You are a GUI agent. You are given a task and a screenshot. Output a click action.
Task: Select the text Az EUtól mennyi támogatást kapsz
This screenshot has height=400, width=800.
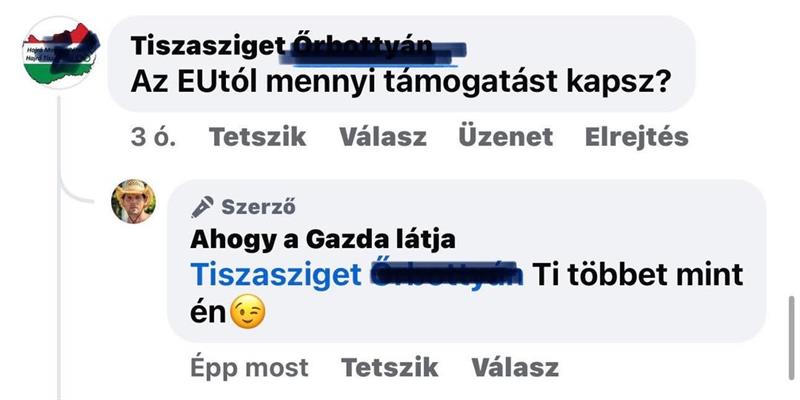(x=400, y=82)
